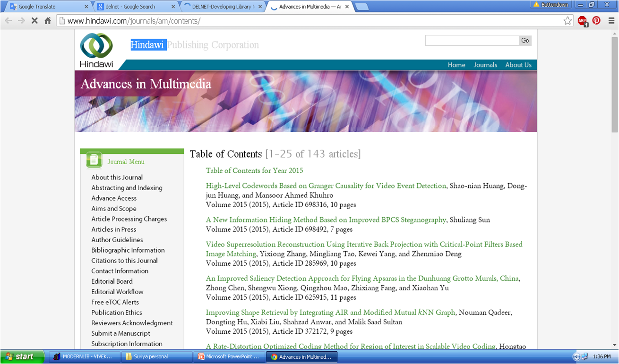Click the browser Home icon
619x364 pixels.
point(46,21)
